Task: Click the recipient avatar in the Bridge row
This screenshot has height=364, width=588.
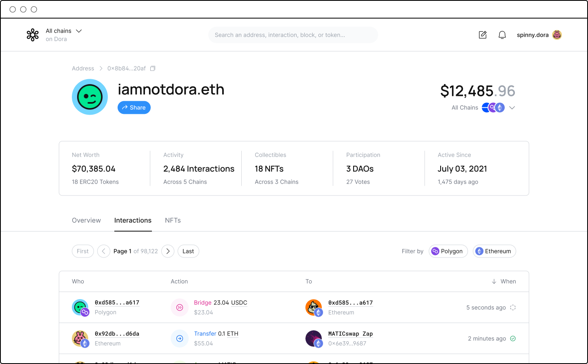Action: (x=314, y=308)
